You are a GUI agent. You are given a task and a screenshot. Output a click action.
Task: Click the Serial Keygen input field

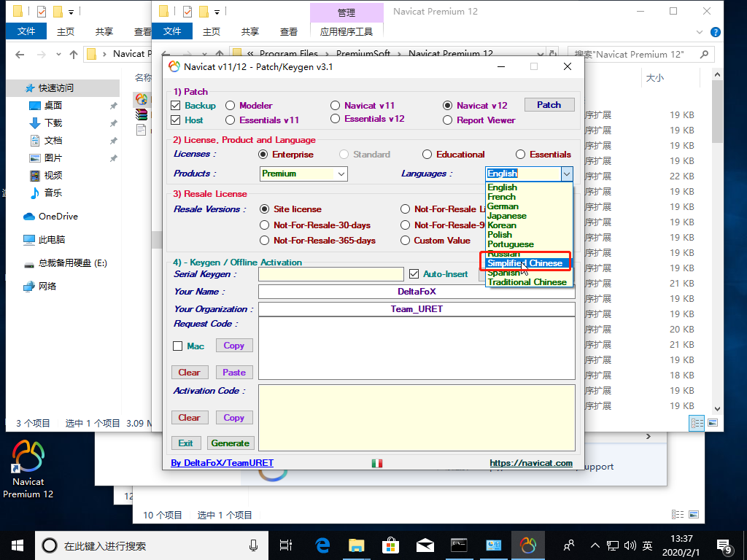331,274
